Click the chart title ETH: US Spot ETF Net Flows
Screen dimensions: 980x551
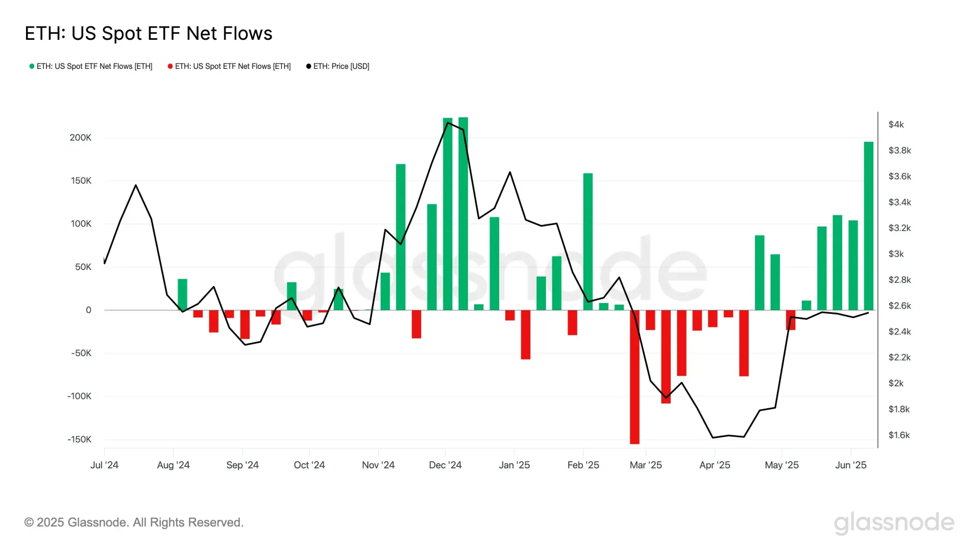point(149,34)
